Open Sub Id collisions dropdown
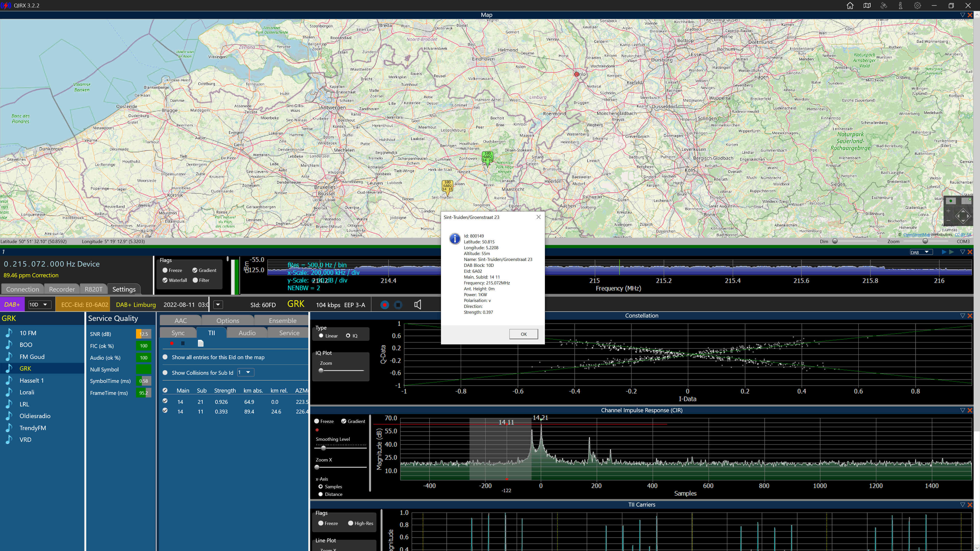 [245, 373]
